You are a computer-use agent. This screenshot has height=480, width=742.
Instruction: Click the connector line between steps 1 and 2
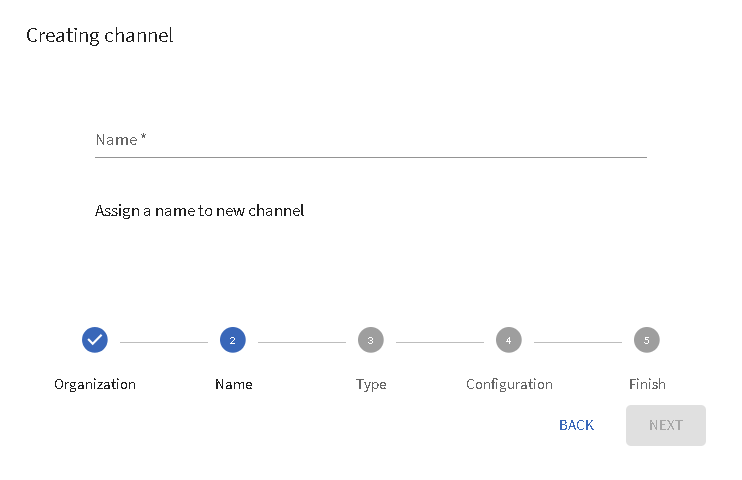pos(164,342)
